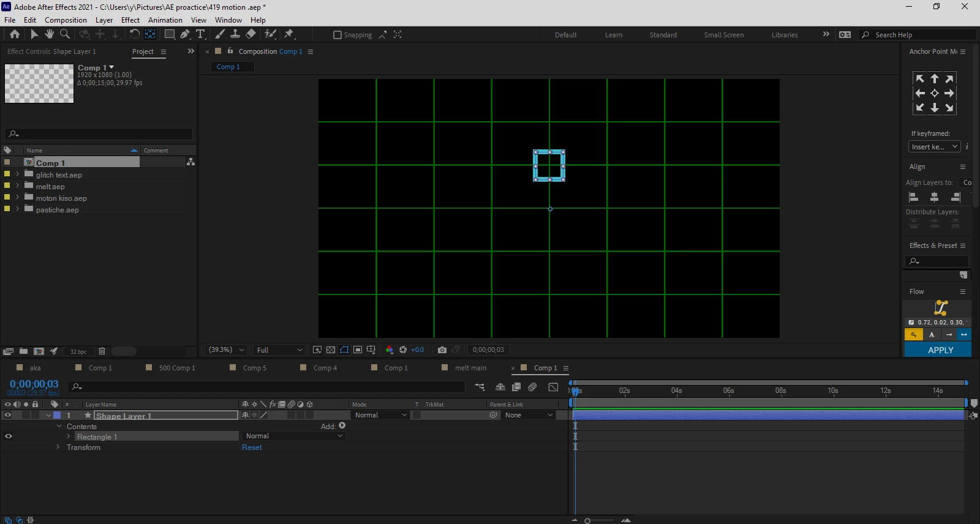
Task: Select the Eraser tool
Action: pos(251,34)
